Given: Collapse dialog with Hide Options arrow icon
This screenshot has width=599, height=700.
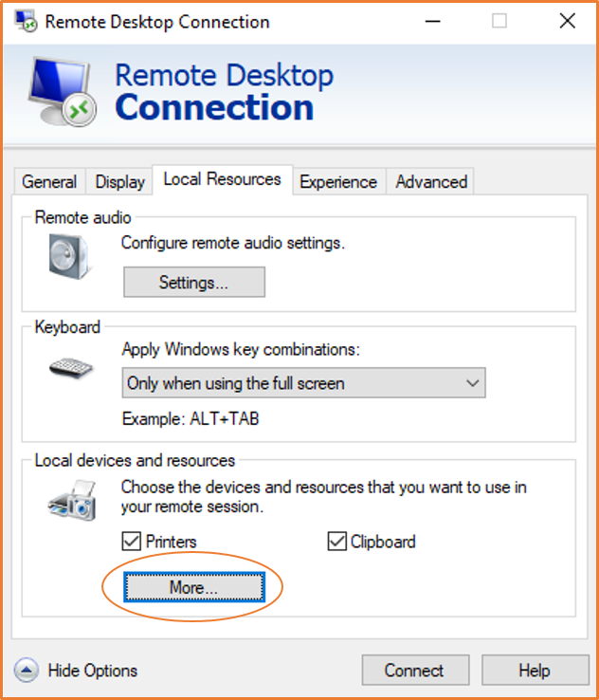Looking at the screenshot, I should 27,671.
